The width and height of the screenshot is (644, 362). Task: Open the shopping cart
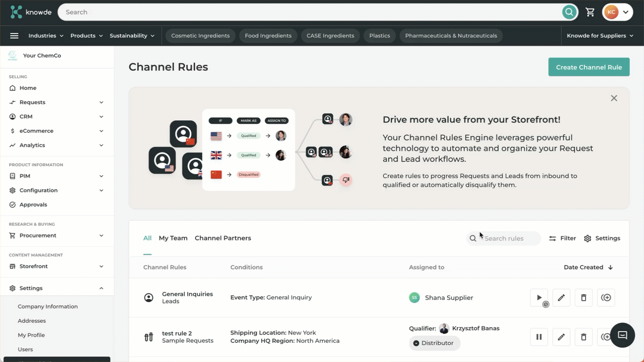tap(590, 12)
